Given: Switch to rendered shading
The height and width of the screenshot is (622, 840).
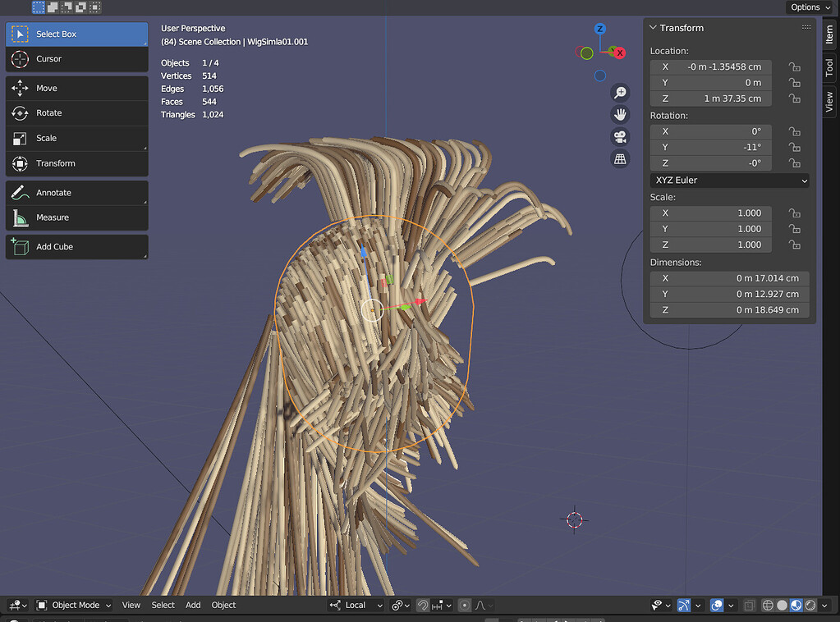Looking at the screenshot, I should (810, 605).
